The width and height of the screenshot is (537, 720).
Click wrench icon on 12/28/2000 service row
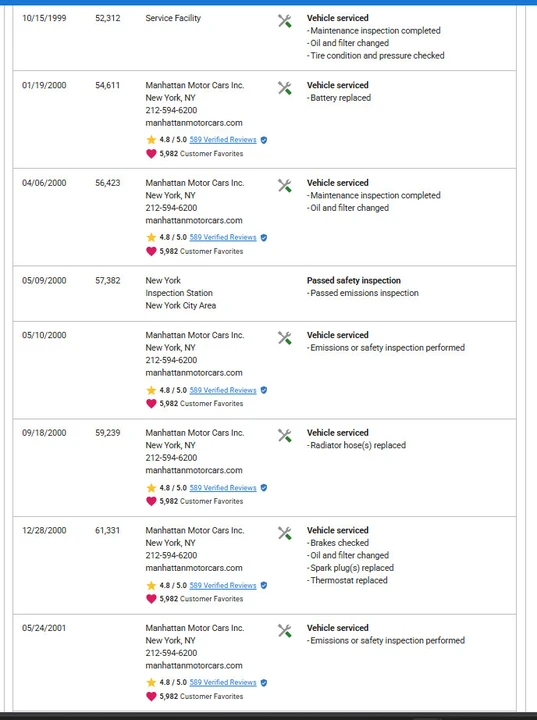click(x=284, y=533)
